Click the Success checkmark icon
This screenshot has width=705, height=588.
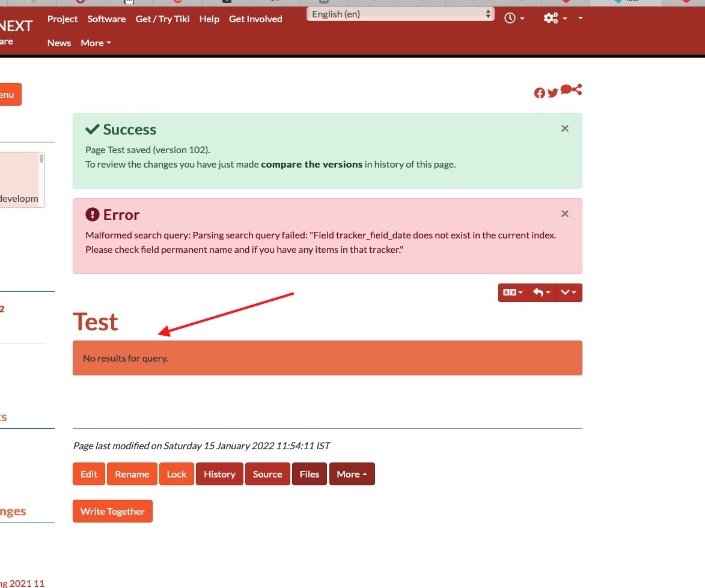[92, 129]
